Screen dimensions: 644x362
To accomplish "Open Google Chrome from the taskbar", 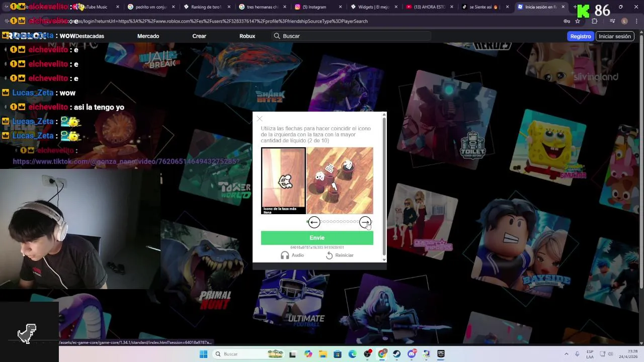I will [x=382, y=354].
